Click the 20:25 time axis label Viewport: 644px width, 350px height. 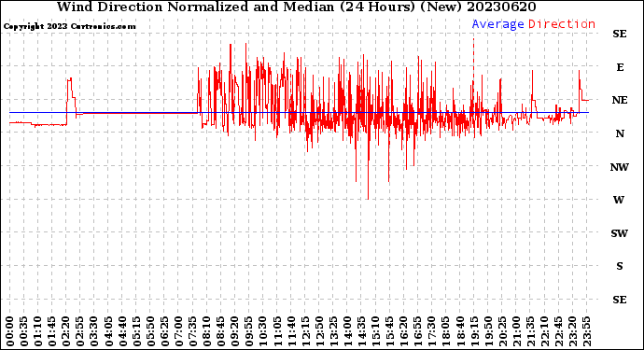[502, 331]
